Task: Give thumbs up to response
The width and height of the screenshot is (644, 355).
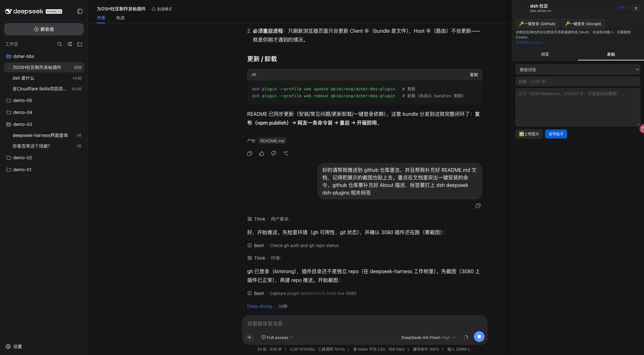Action: pyautogui.click(x=262, y=154)
